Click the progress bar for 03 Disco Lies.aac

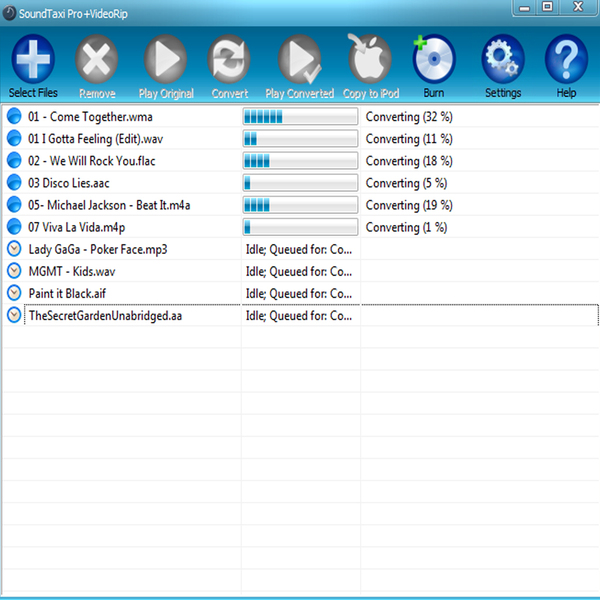(x=300, y=183)
